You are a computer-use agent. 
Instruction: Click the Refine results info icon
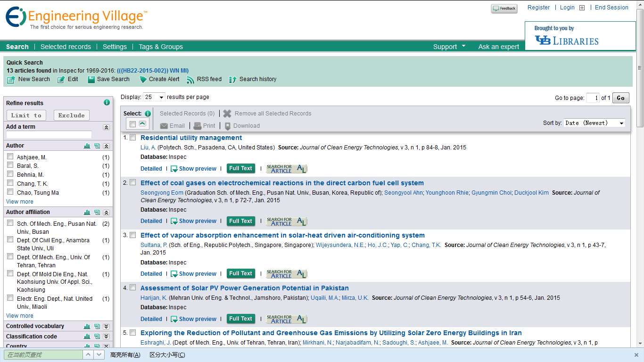point(107,102)
